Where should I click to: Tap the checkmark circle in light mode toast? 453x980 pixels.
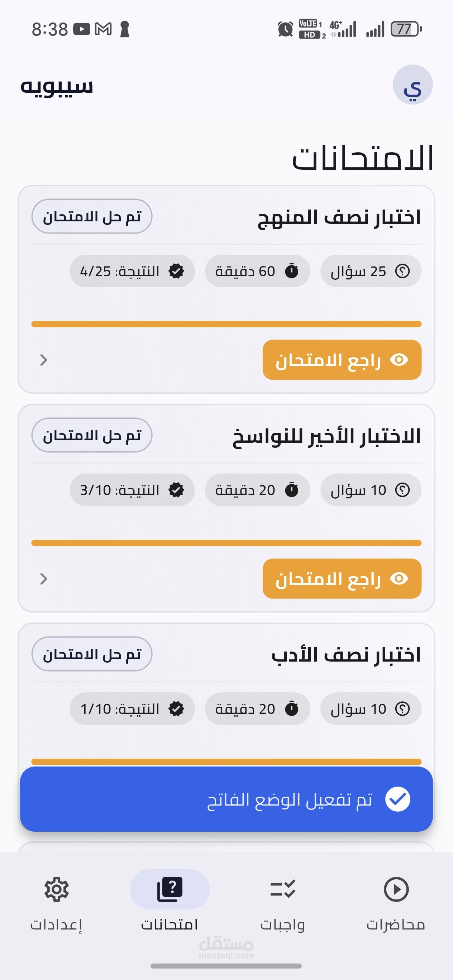tap(397, 799)
